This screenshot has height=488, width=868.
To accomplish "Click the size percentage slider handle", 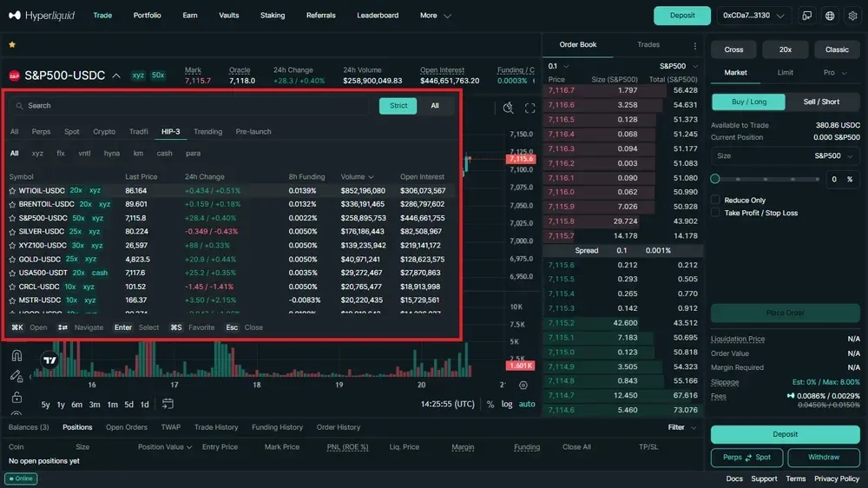I will pos(715,179).
